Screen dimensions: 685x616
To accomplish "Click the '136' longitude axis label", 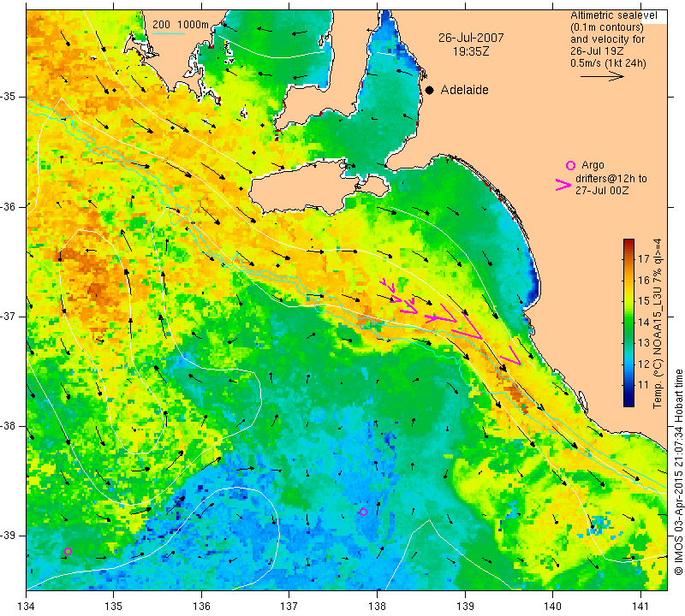I will 201,607.
